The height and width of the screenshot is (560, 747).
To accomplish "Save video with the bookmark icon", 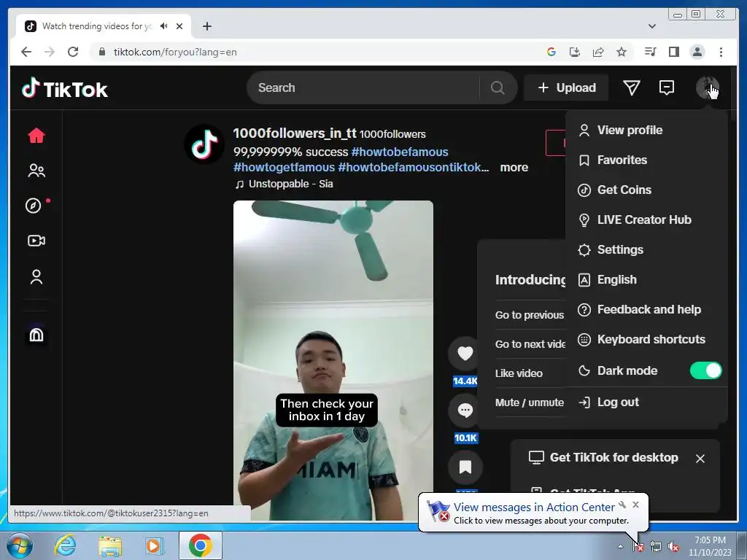I will pos(465,467).
